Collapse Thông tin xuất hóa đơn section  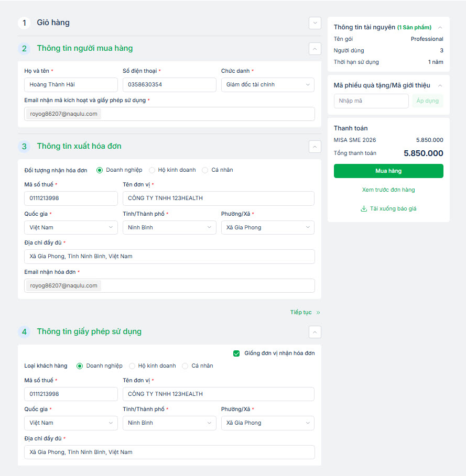(315, 147)
